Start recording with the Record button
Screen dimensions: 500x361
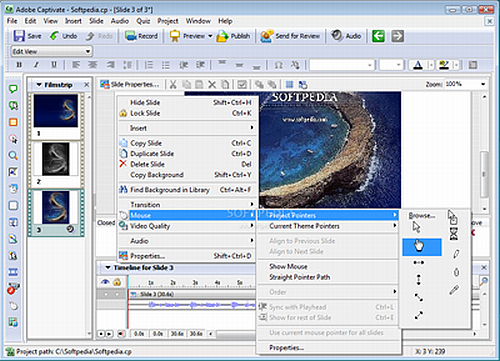(x=141, y=36)
